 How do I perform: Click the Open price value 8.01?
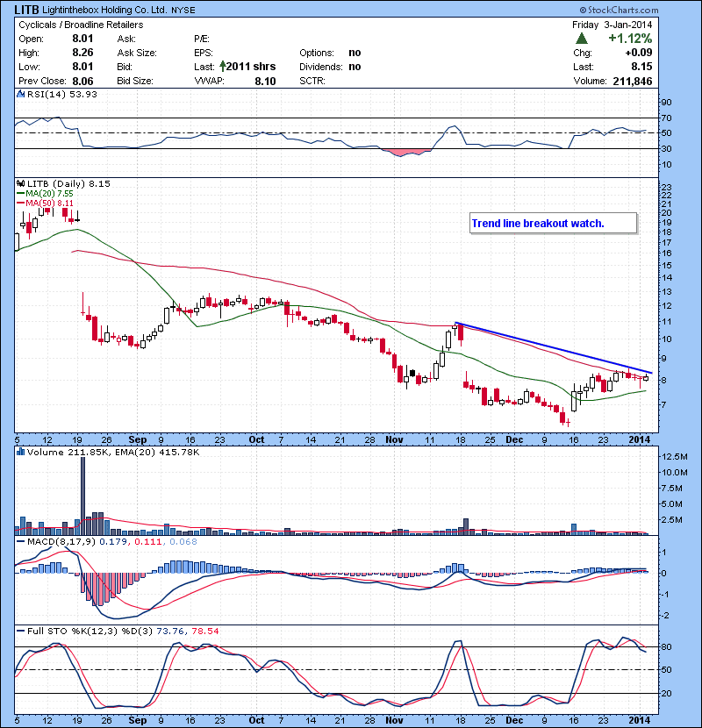[82, 39]
